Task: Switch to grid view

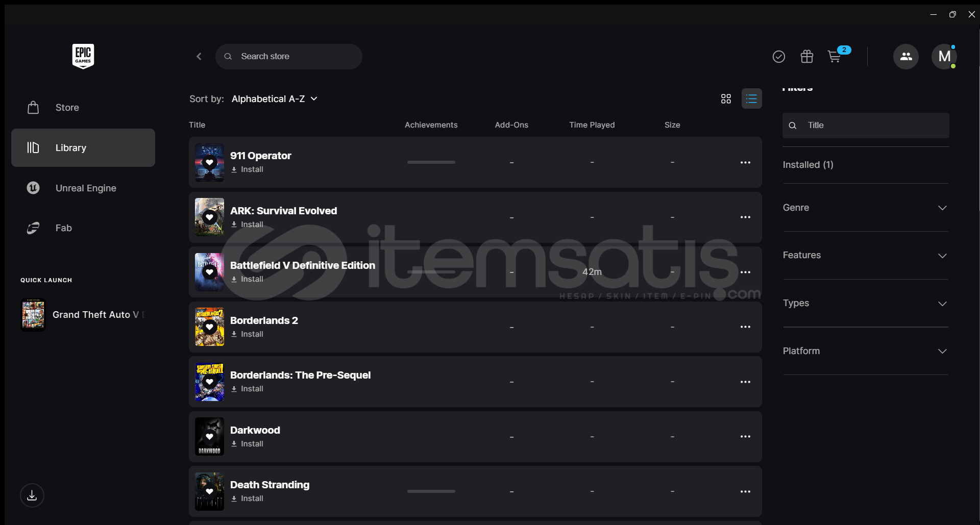Action: click(726, 99)
